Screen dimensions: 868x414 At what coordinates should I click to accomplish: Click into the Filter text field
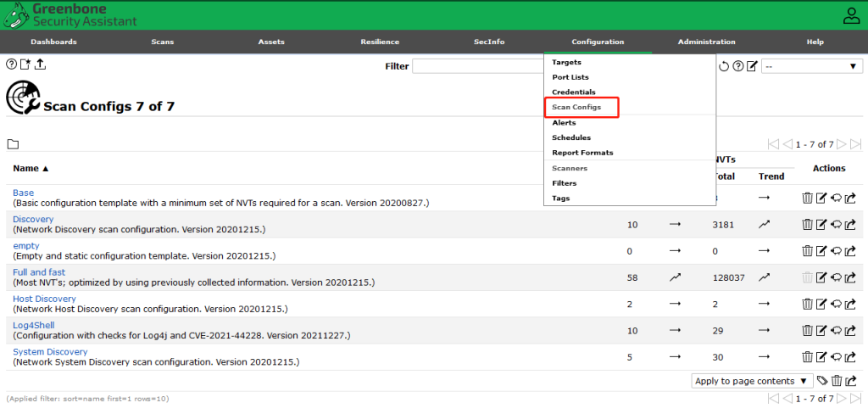point(476,66)
